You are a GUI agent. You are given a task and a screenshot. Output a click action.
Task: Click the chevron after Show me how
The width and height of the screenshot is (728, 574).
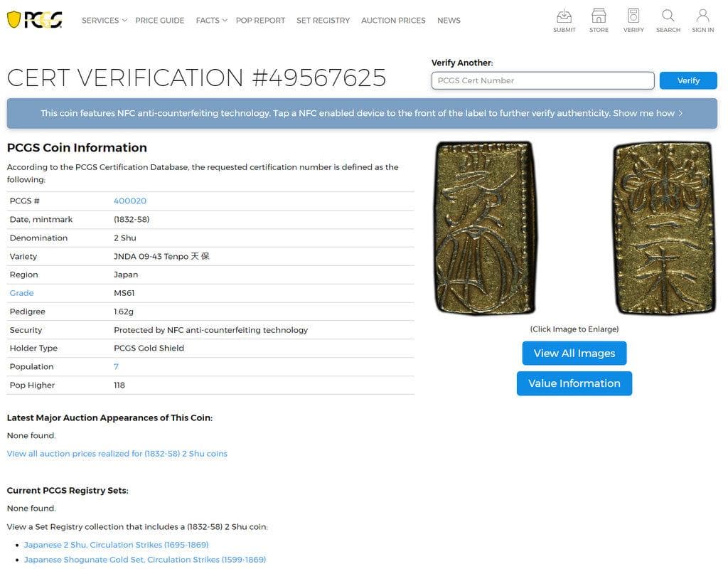(x=680, y=113)
